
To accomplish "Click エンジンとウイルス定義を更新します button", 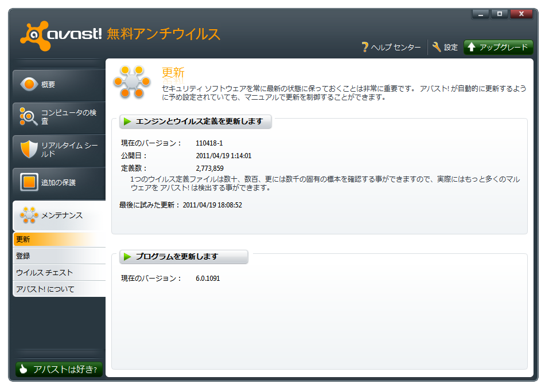I will 196,121.
